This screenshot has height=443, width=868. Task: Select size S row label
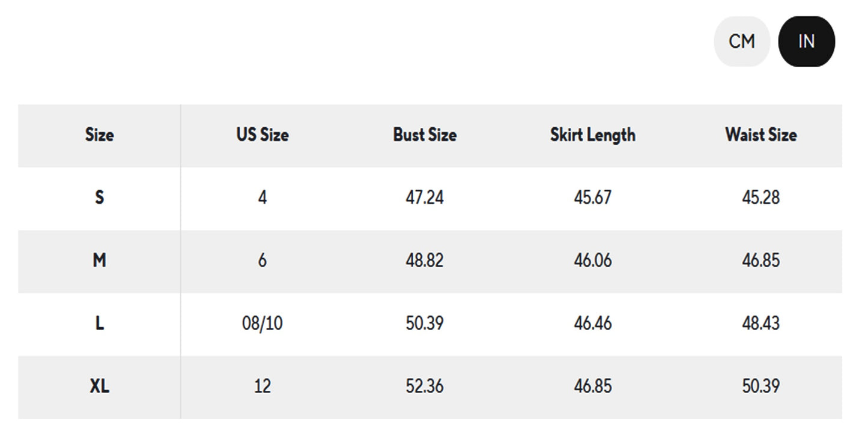tap(99, 197)
